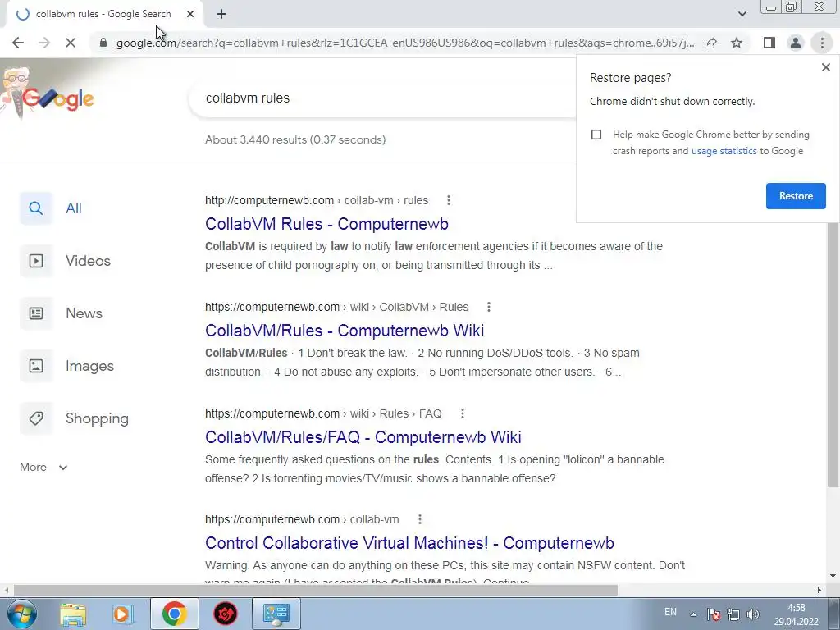Viewport: 840px width, 630px height.
Task: Open the tab search dropdown arrow
Action: tap(742, 15)
